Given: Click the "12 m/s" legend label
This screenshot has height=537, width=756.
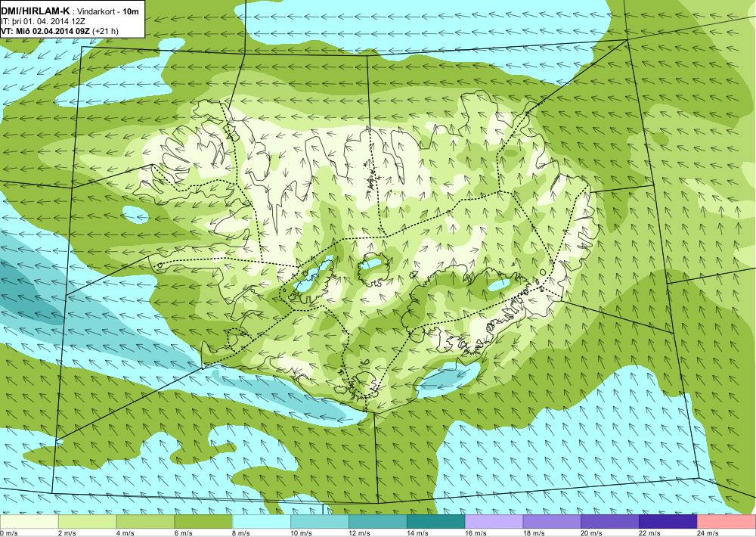Looking at the screenshot, I should pos(359,533).
